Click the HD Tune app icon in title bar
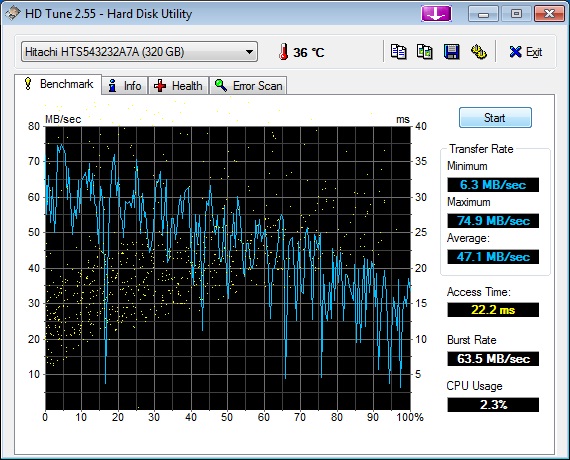The height and width of the screenshot is (460, 570). point(12,14)
